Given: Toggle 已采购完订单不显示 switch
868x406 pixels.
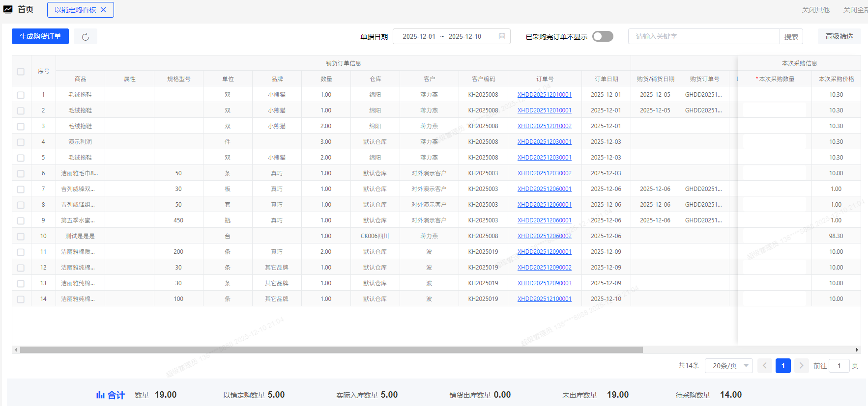Looking at the screenshot, I should pyautogui.click(x=603, y=36).
